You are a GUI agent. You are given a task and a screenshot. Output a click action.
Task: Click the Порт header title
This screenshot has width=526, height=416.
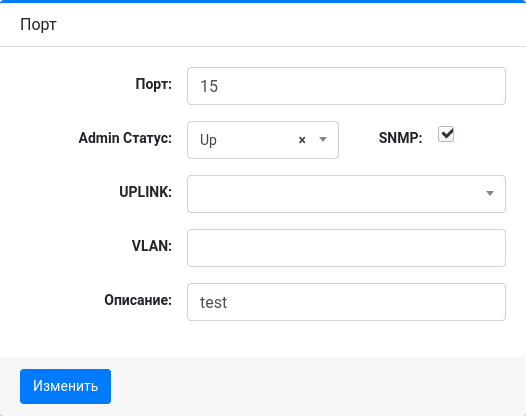38,24
